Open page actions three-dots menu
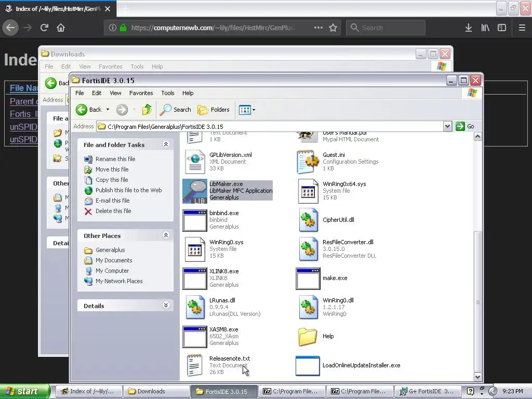The height and width of the screenshot is (399, 532). (318, 28)
